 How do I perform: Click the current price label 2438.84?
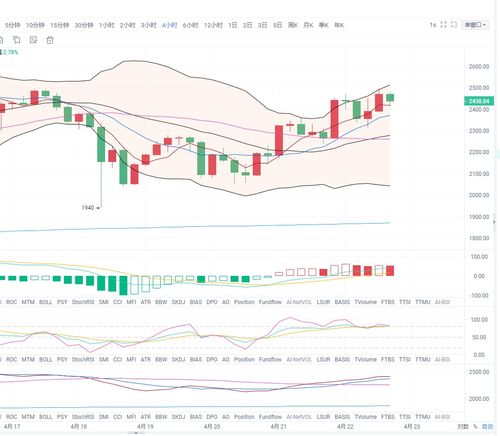[479, 101]
